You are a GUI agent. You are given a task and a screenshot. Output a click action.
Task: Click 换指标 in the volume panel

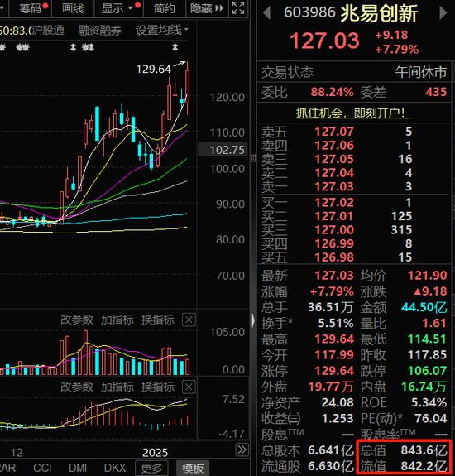point(158,320)
